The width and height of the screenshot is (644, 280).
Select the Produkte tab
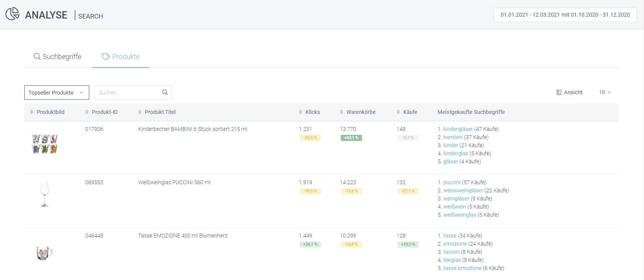pos(121,57)
